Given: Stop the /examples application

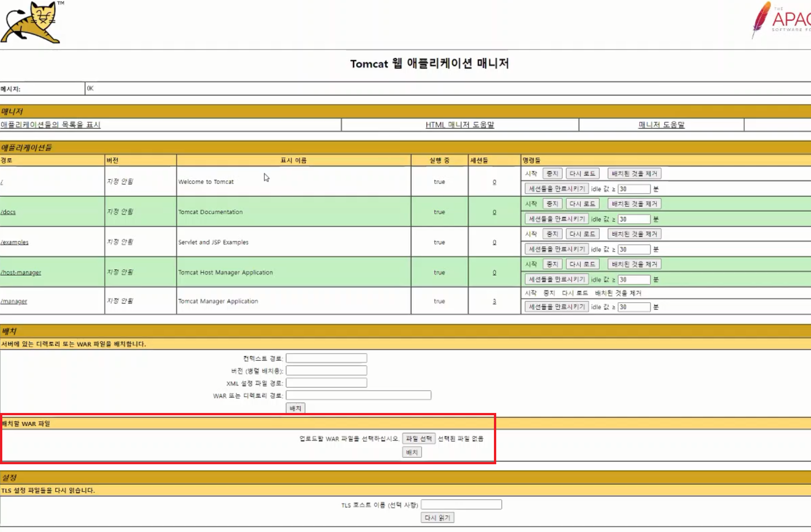Looking at the screenshot, I should point(552,234).
